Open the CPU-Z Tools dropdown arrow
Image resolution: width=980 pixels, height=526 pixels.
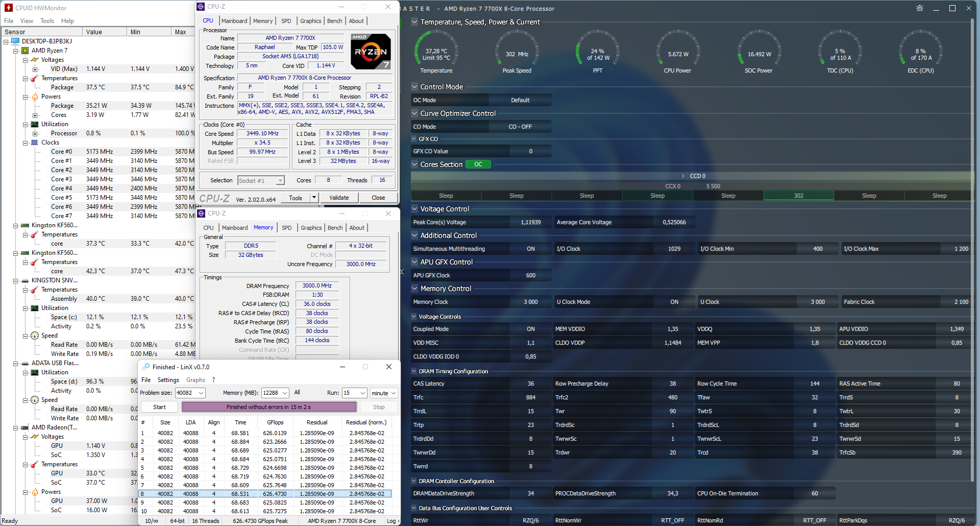314,198
